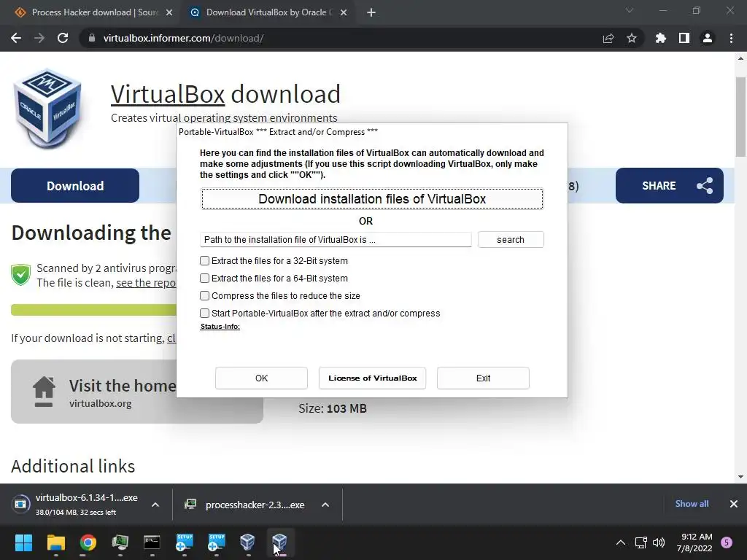747x560 pixels.
Task: Switch to Process Hacker download tab
Action: coord(94,12)
